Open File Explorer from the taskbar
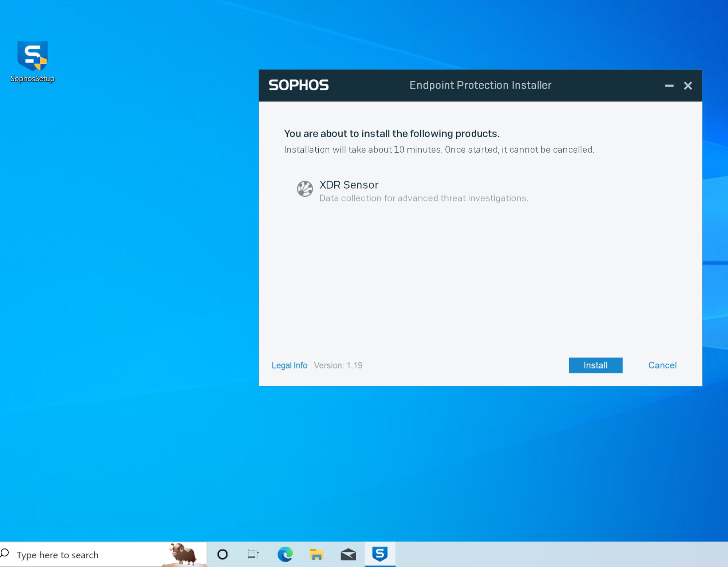Screen dimensions: 728x567 coord(316,554)
